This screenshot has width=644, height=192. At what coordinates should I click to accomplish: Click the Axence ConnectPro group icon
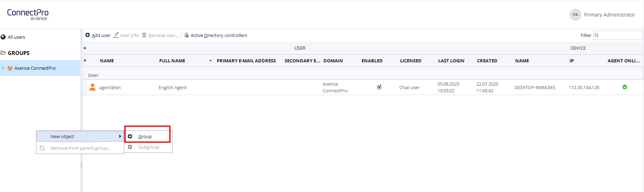(10, 68)
